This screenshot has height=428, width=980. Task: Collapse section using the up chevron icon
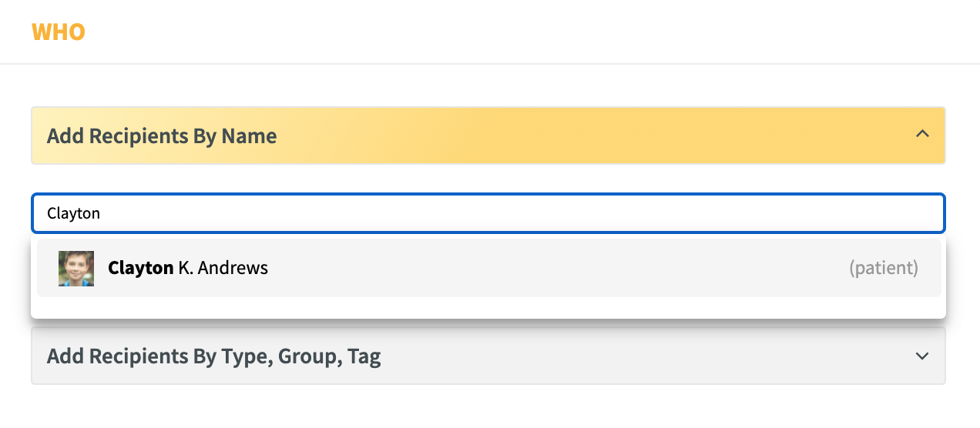tap(921, 134)
